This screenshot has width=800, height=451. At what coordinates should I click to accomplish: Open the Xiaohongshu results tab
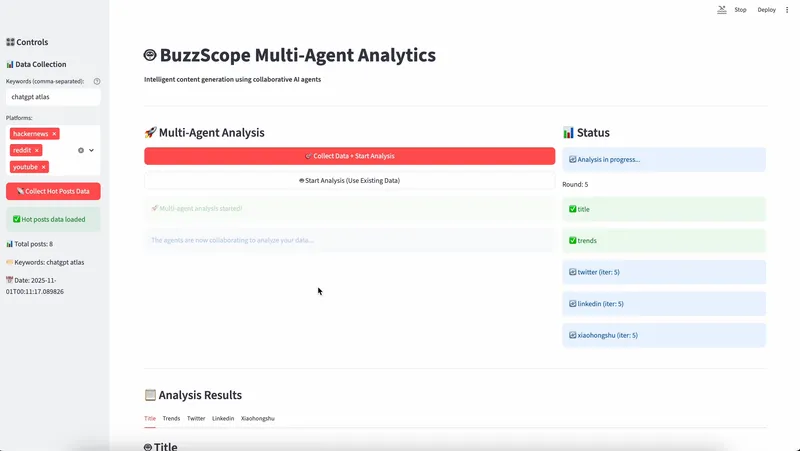257,418
